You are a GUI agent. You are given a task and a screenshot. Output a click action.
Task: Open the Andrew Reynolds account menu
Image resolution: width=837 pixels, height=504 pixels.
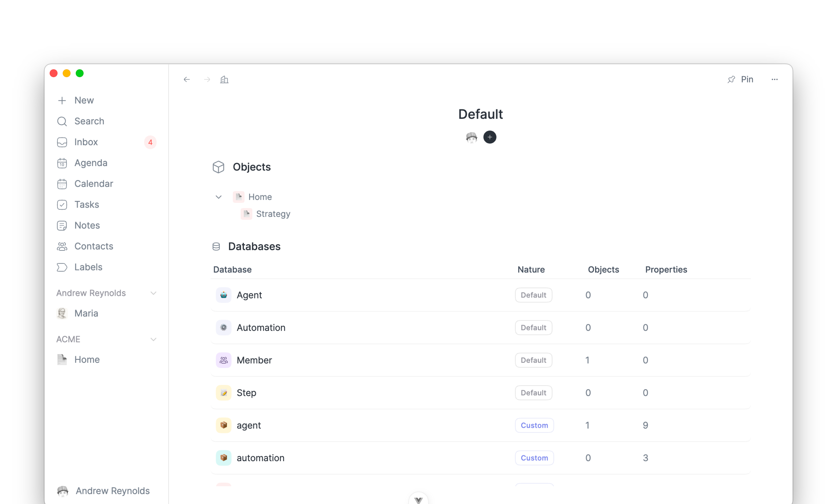(x=104, y=491)
